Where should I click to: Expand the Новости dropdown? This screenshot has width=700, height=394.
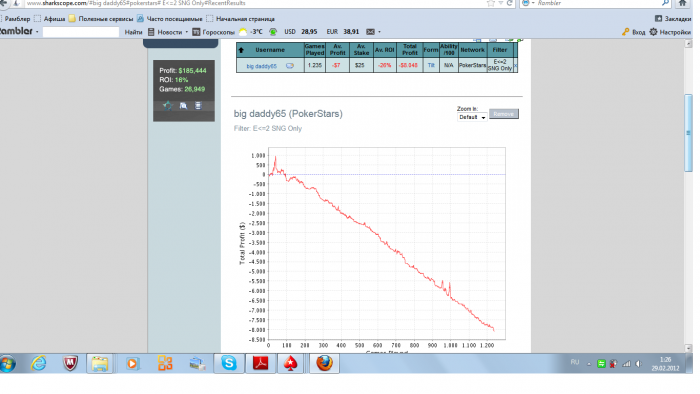pos(187,32)
